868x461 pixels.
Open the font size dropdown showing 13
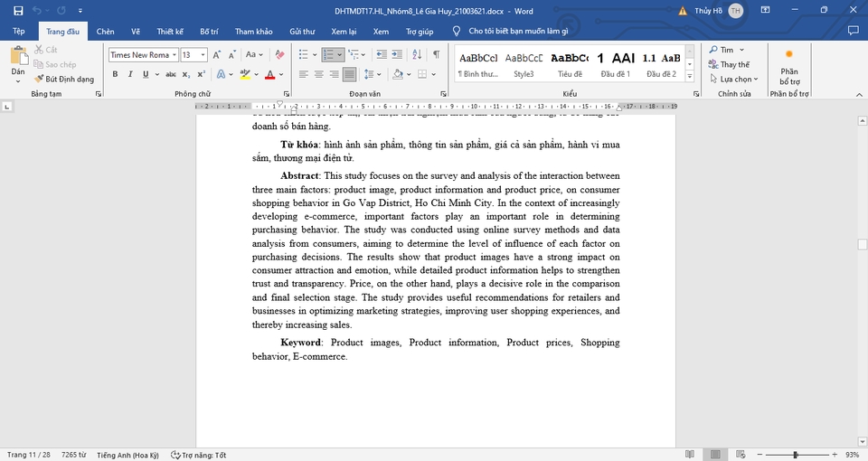point(203,55)
